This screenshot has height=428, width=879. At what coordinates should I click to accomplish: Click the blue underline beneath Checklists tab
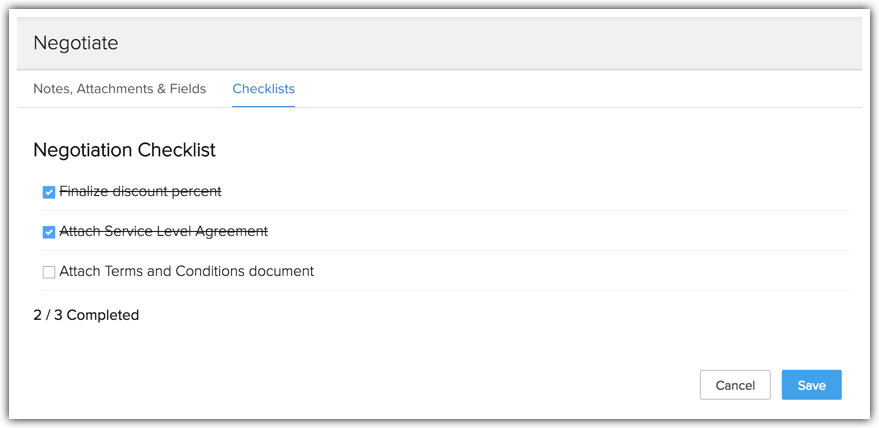click(x=263, y=105)
